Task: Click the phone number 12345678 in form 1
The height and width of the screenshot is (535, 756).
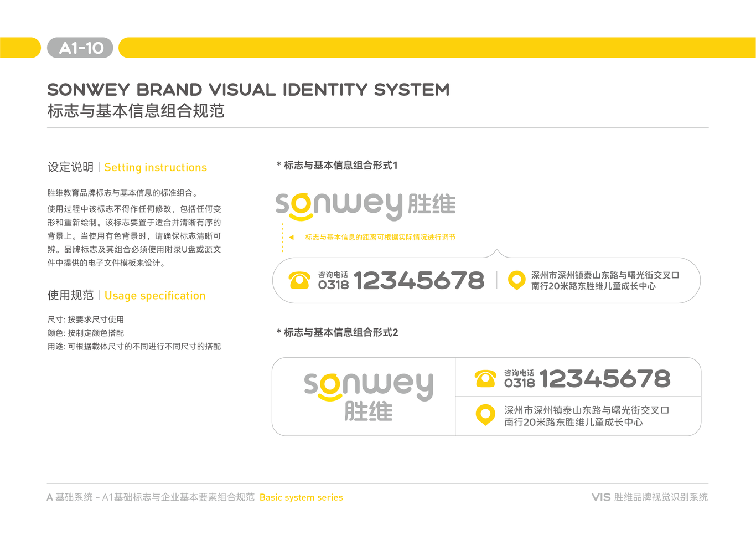Action: click(419, 280)
